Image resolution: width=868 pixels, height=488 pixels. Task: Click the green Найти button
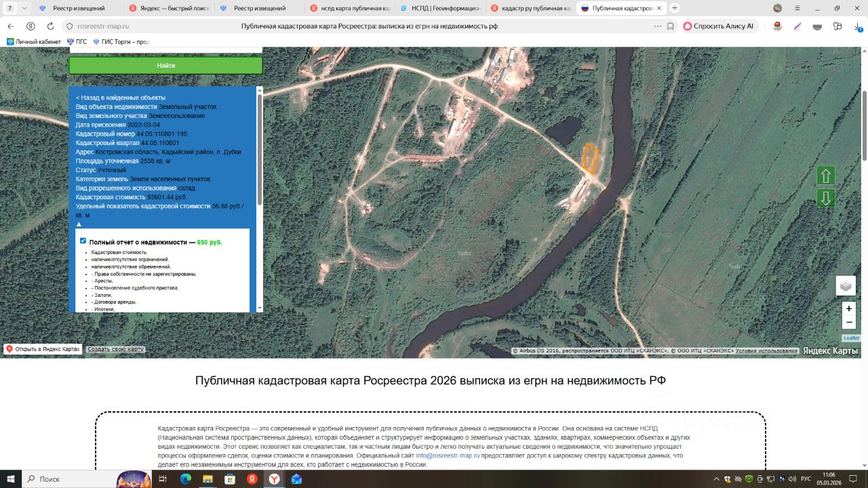[x=165, y=66]
